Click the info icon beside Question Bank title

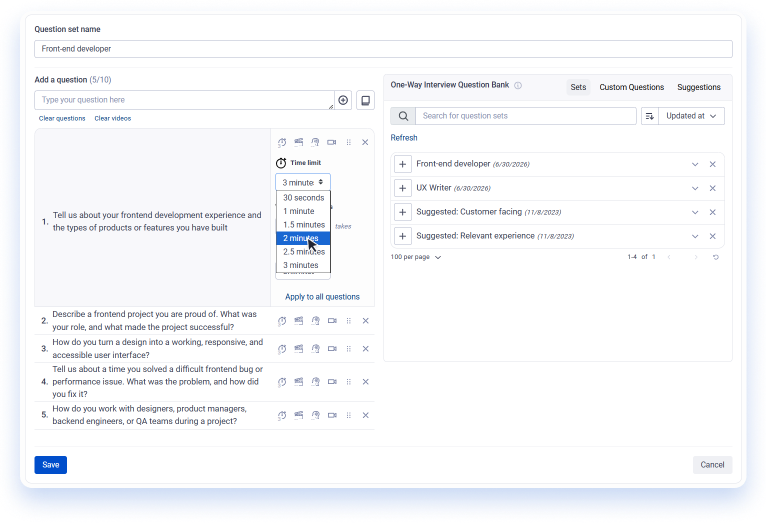click(518, 85)
